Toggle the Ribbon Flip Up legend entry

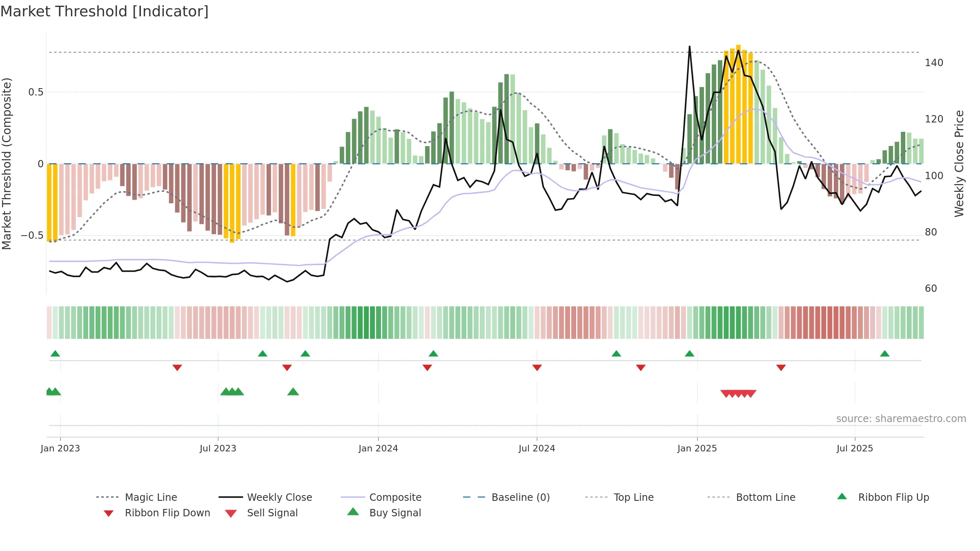coord(883,497)
